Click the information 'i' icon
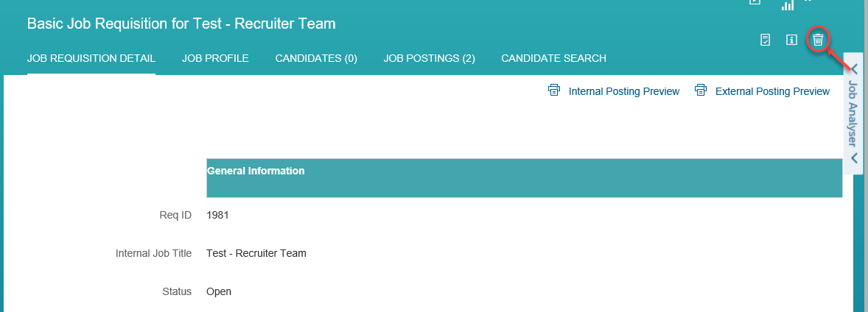Image resolution: width=868 pixels, height=312 pixels. coord(791,40)
